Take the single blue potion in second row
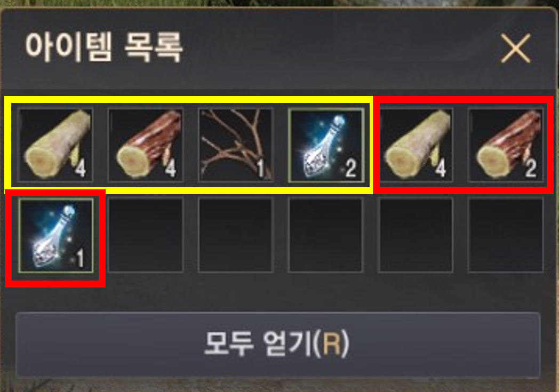Viewport: 559px width, 392px height. tap(55, 235)
